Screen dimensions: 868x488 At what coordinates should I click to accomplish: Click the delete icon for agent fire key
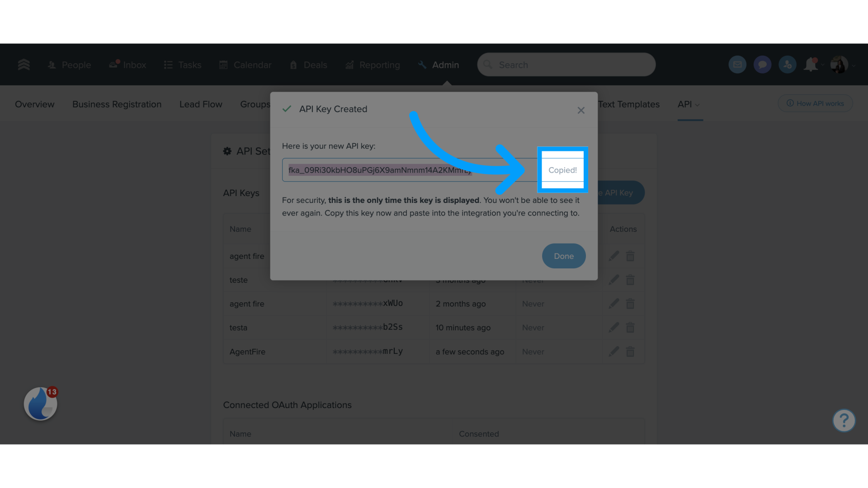630,256
